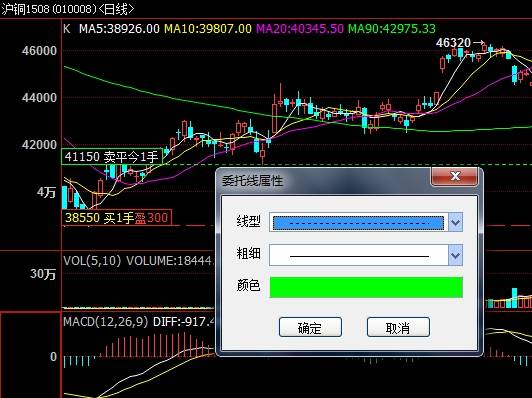Click the 沪铜1508 日线 chart title
This screenshot has width=532, height=398.
click(x=68, y=9)
